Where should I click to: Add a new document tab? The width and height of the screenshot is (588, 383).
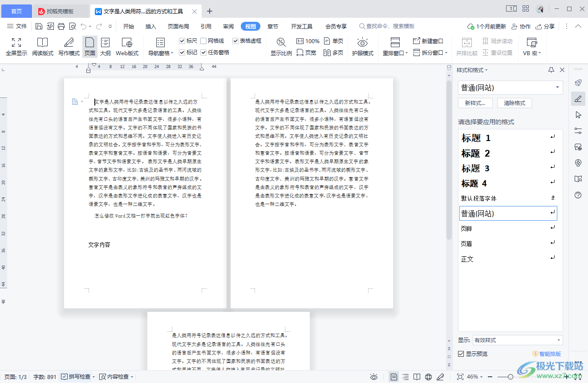tap(210, 11)
